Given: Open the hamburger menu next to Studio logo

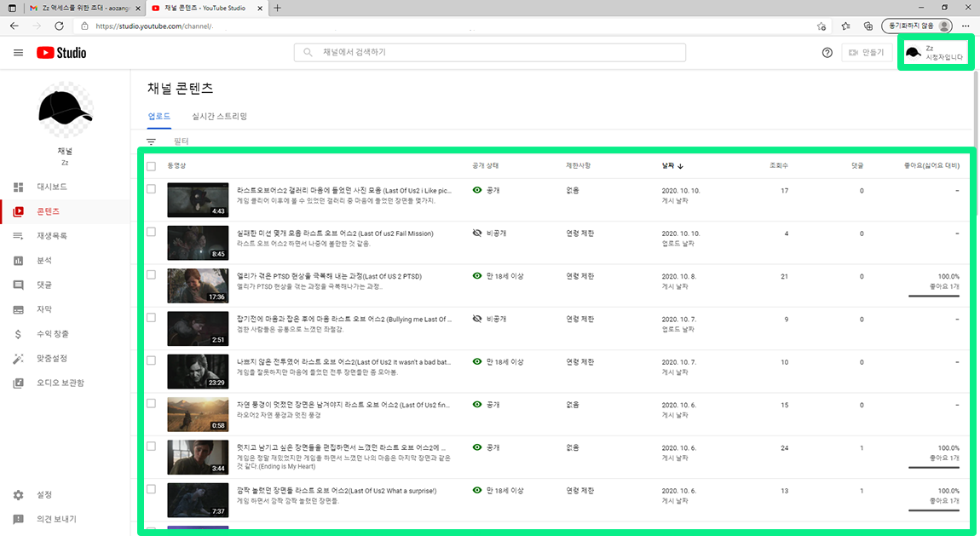Looking at the screenshot, I should pos(18,53).
